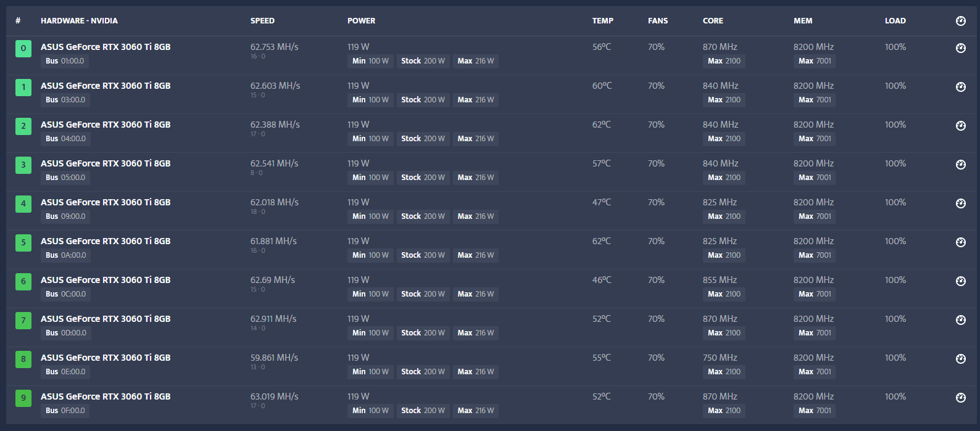
Task: Click the green index badge 2
Action: coord(23,126)
